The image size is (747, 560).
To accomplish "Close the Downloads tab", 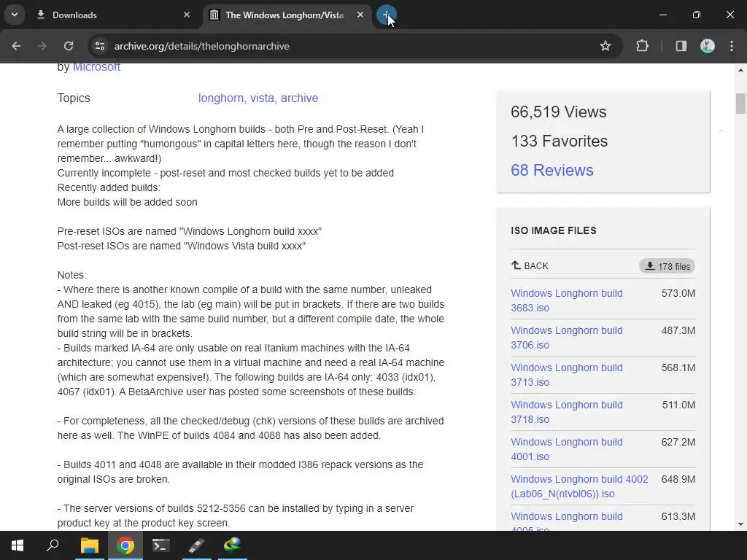I will (187, 15).
